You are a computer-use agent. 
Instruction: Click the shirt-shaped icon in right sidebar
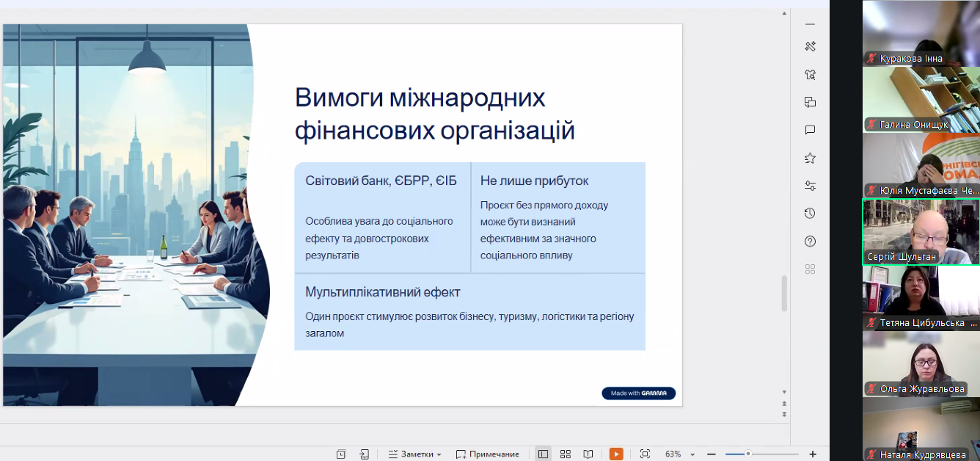tap(810, 74)
